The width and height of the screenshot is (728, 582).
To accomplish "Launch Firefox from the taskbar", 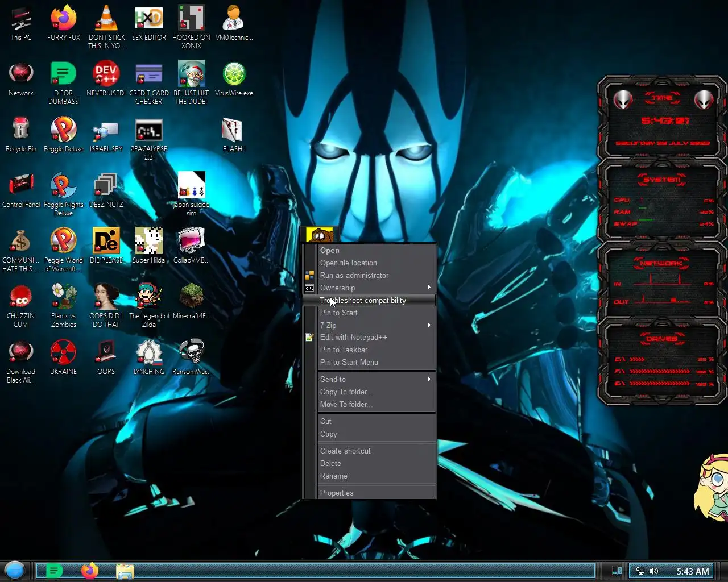I will (89, 570).
